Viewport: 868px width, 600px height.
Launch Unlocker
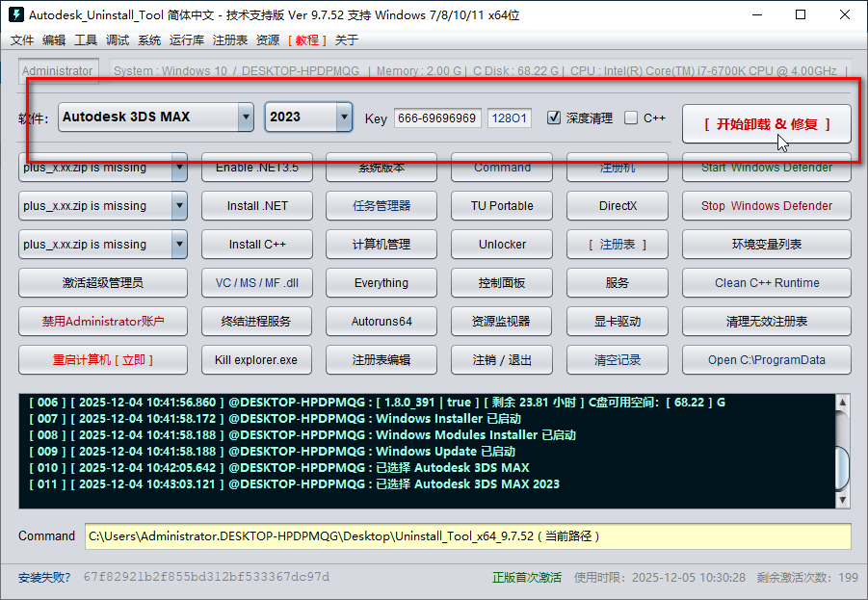click(x=502, y=244)
